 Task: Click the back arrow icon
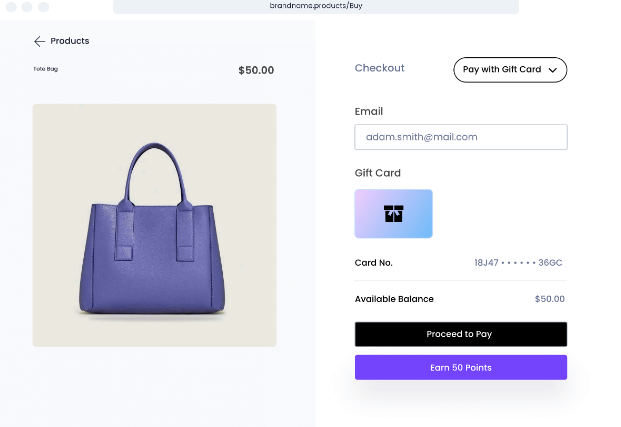point(39,41)
